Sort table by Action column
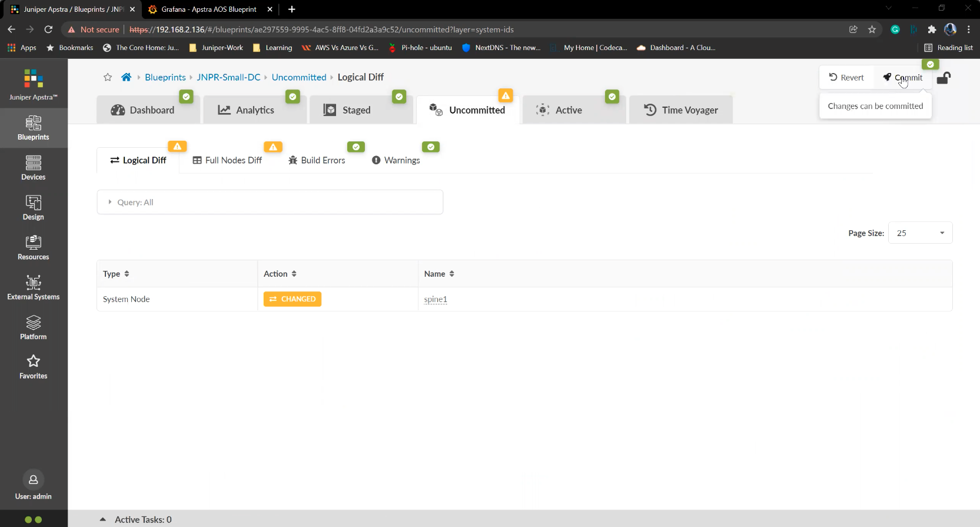Viewport: 980px width, 527px height. (280, 274)
